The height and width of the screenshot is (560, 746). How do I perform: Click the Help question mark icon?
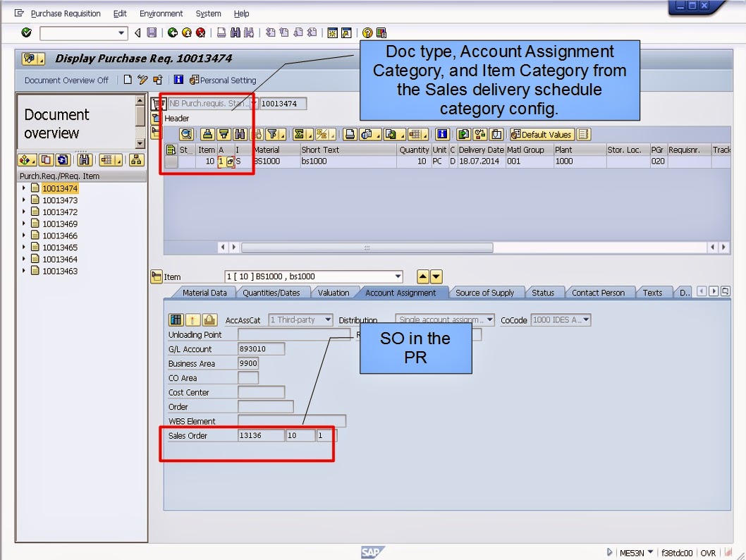point(368,32)
